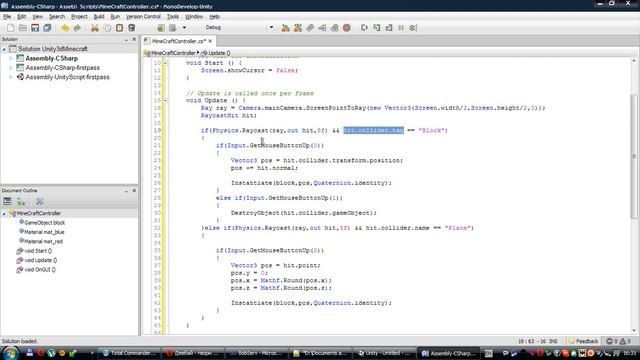
Task: Open the Search menu
Action: coord(57,17)
